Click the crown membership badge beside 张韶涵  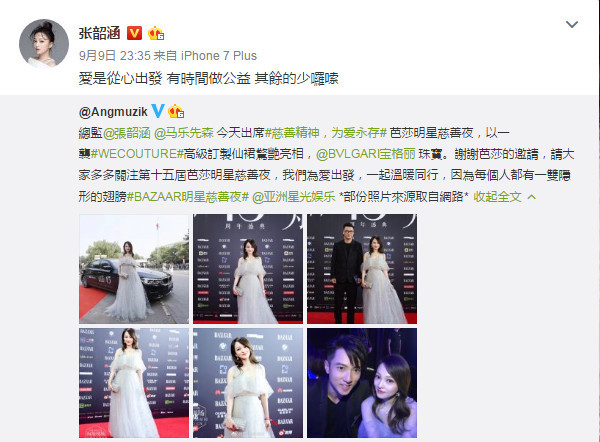[x=156, y=33]
